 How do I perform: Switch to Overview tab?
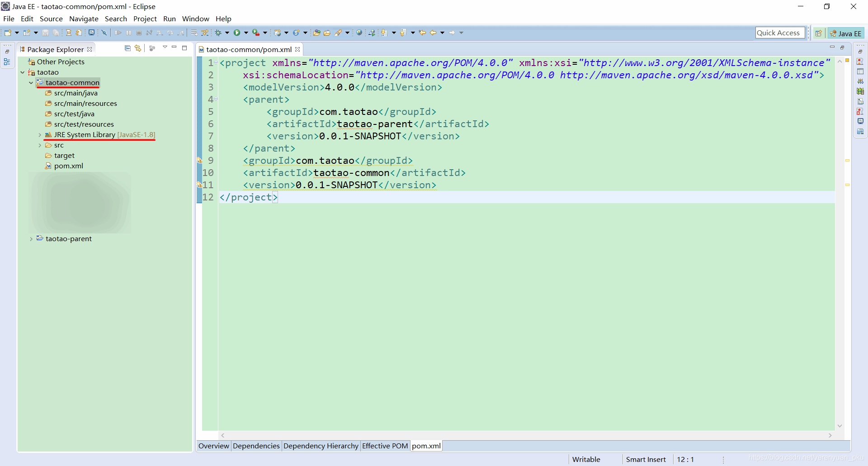point(214,446)
